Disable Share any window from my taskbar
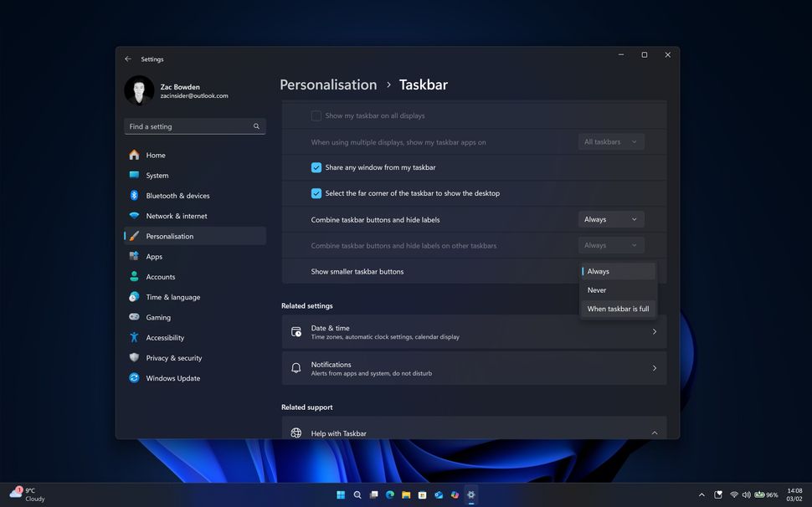812x507 pixels. click(x=316, y=167)
